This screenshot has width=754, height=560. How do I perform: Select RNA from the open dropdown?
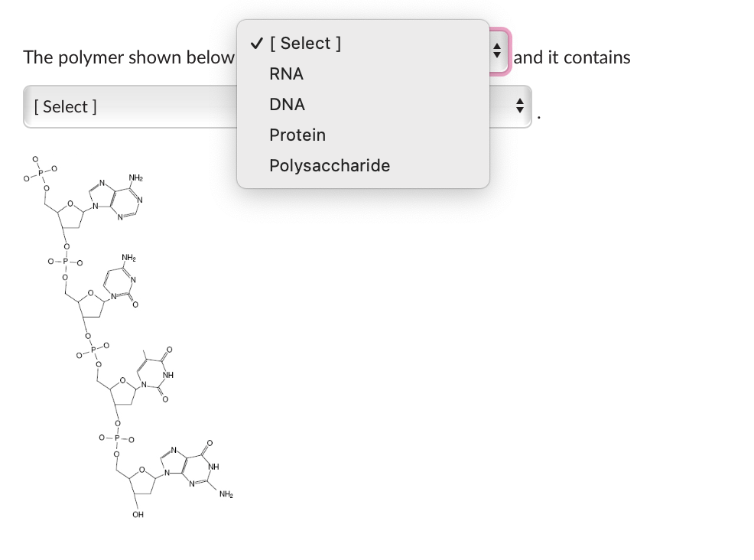pos(285,73)
